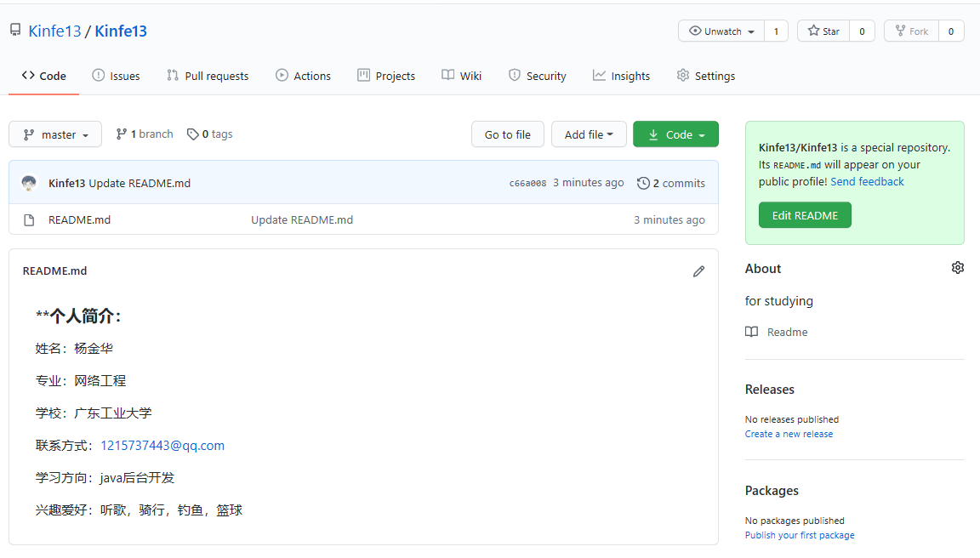This screenshot has width=980, height=558.
Task: Open the Packages heading link
Action: [x=772, y=491]
